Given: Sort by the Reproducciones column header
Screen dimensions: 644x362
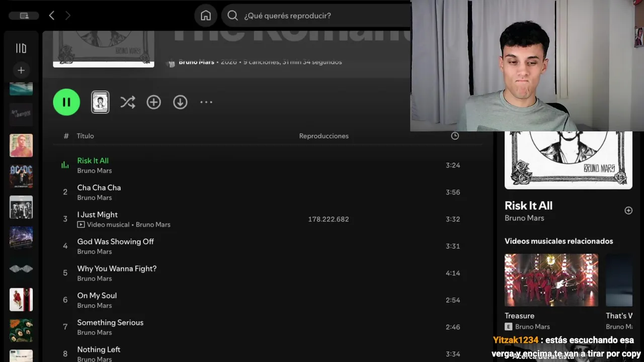Looking at the screenshot, I should pos(324,136).
